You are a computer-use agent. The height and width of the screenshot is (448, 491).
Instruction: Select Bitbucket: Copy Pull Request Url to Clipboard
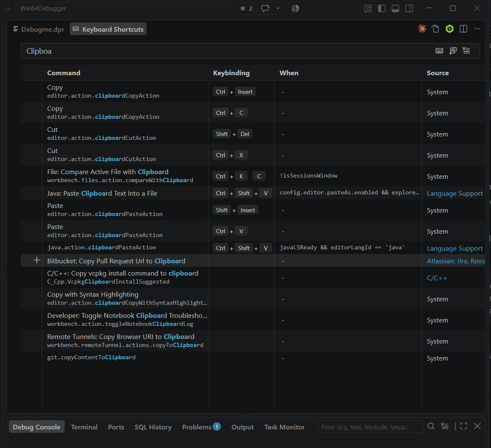(x=253, y=260)
